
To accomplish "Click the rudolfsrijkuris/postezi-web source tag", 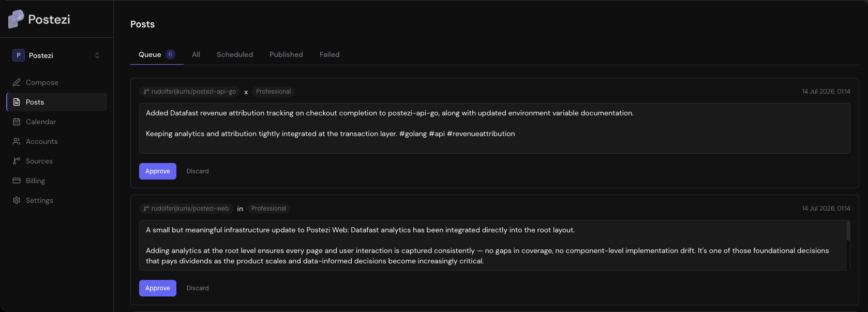I will (x=186, y=209).
